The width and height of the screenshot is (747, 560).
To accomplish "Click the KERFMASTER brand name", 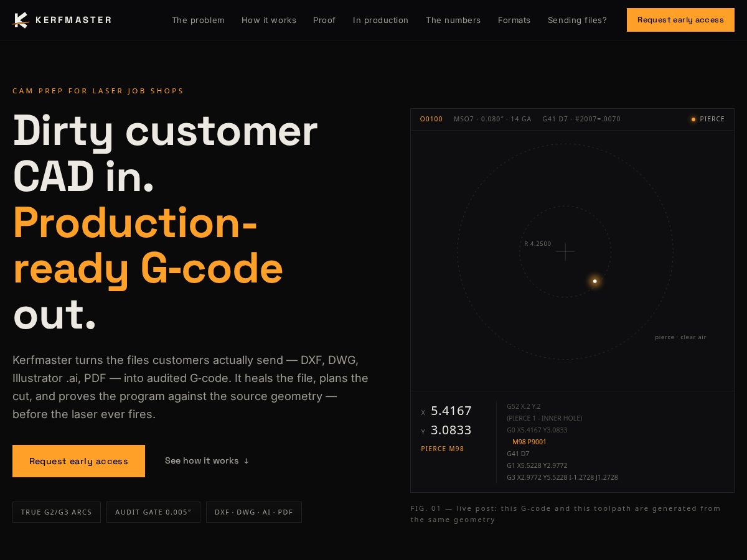I will pyautogui.click(x=73, y=20).
